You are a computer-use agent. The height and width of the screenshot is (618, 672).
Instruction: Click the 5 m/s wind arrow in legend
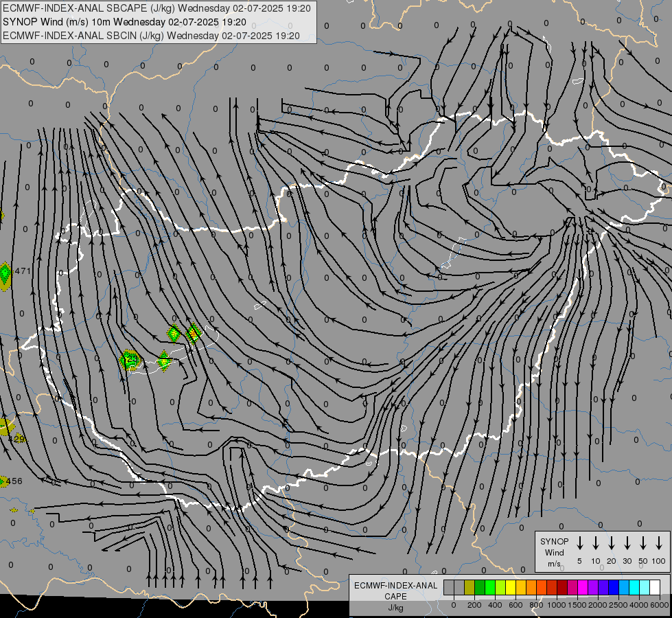pyautogui.click(x=579, y=542)
